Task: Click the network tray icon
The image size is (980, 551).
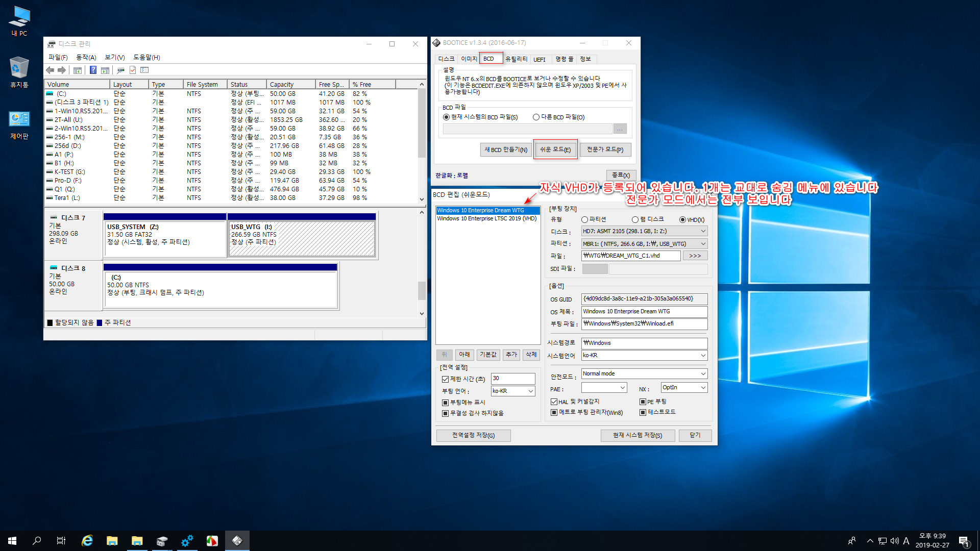Action: click(883, 541)
